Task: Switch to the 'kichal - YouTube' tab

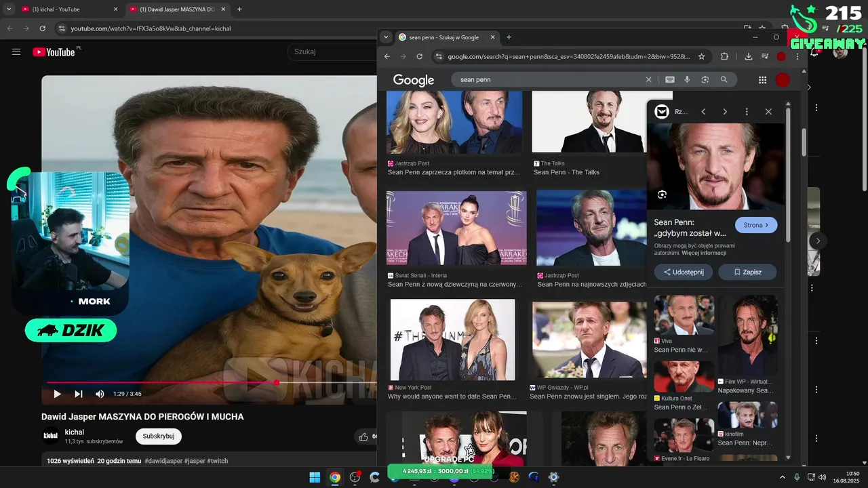Action: point(70,9)
